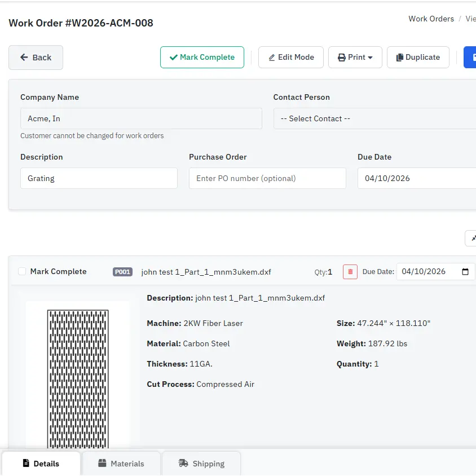This screenshot has height=476, width=476.
Task: Open the Contact Person dropdown
Action: click(373, 118)
